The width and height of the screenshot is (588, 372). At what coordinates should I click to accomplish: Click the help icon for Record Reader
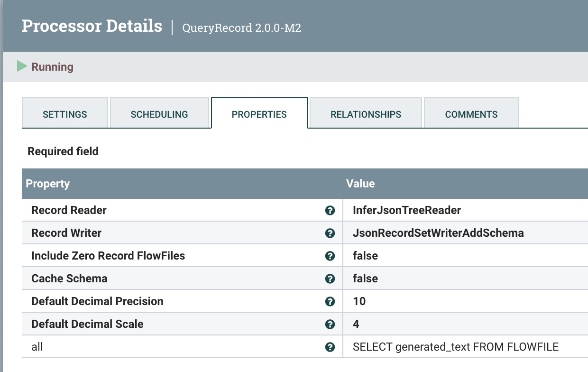330,210
